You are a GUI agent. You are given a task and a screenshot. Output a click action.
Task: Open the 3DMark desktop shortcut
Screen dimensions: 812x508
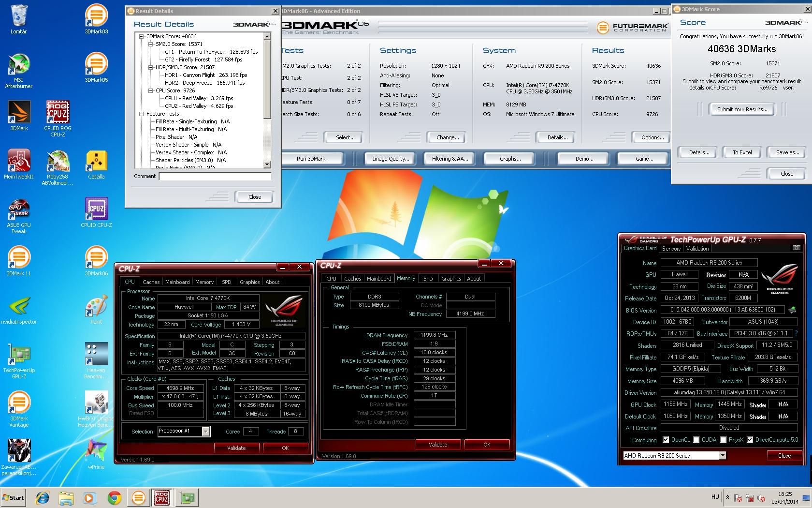pyautogui.click(x=19, y=116)
